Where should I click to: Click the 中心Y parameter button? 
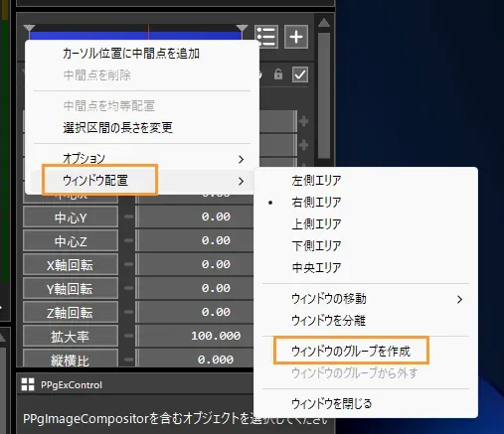[71, 217]
